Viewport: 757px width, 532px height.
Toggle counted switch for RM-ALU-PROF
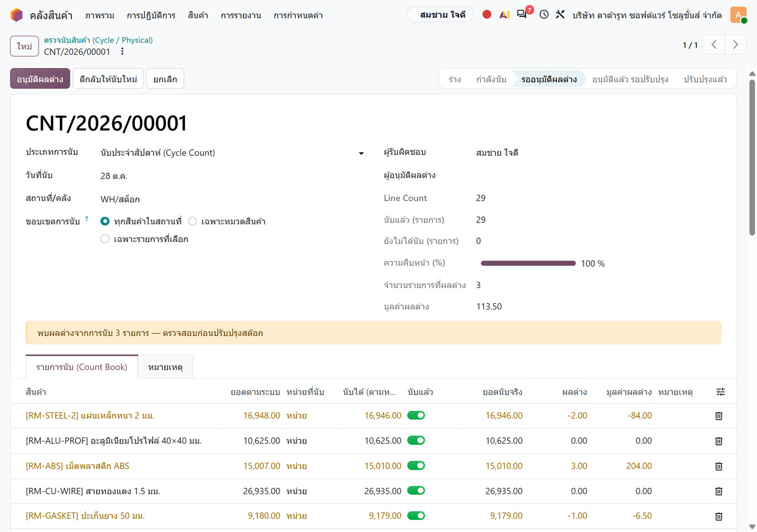pos(416,441)
